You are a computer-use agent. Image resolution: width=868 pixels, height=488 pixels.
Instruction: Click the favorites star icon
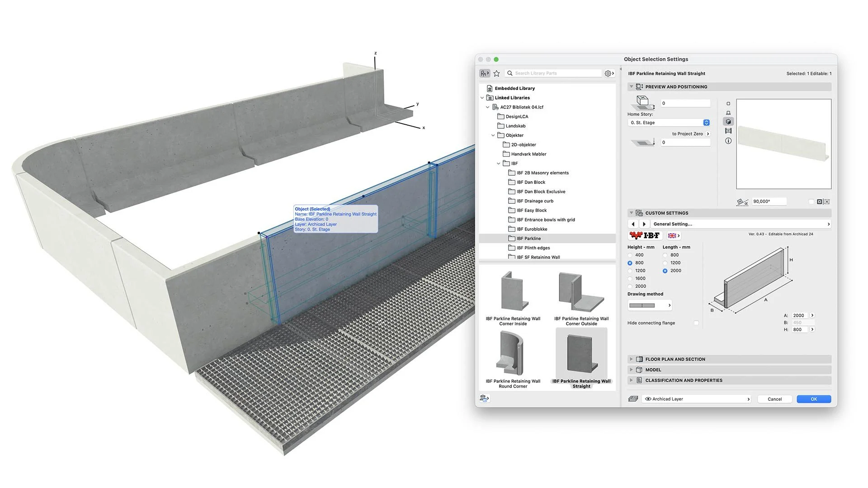pyautogui.click(x=496, y=73)
